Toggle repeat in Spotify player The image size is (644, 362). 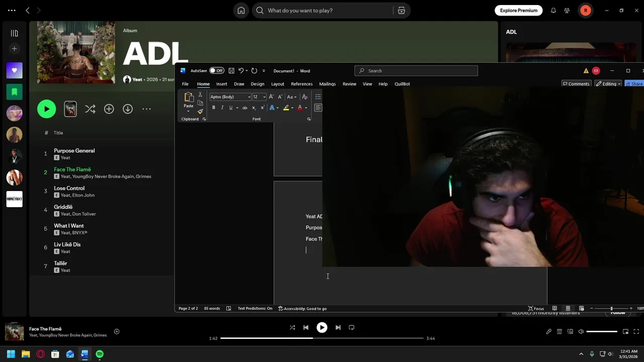pyautogui.click(x=352, y=327)
